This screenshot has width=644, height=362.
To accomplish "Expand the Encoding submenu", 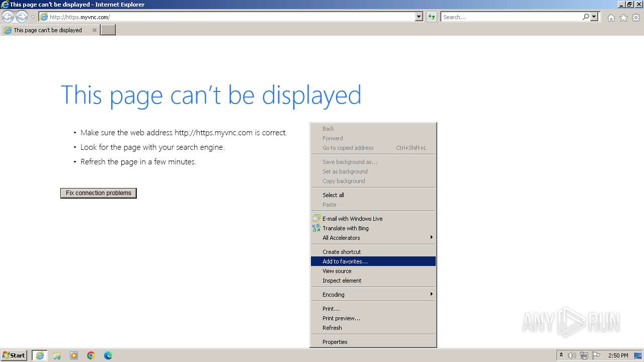I will [373, 295].
